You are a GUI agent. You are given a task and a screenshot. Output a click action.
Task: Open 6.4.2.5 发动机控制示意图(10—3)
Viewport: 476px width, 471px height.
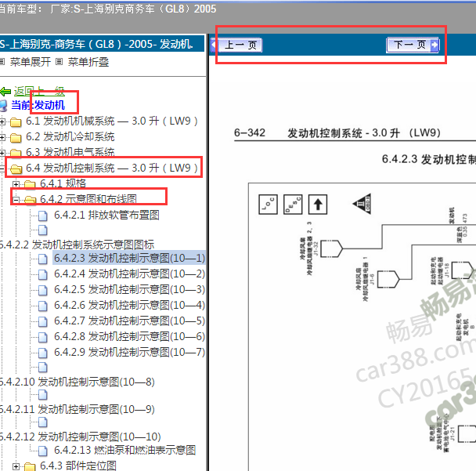click(x=130, y=289)
